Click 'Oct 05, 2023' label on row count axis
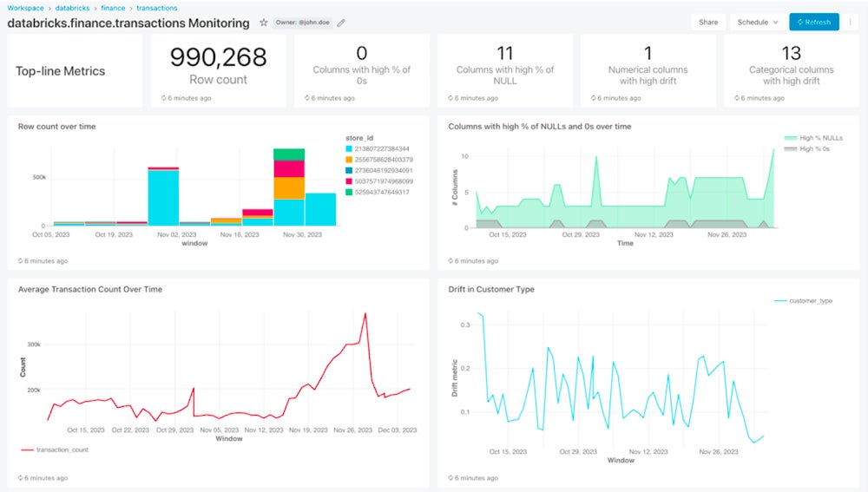Image resolution: width=868 pixels, height=492 pixels. click(x=51, y=234)
